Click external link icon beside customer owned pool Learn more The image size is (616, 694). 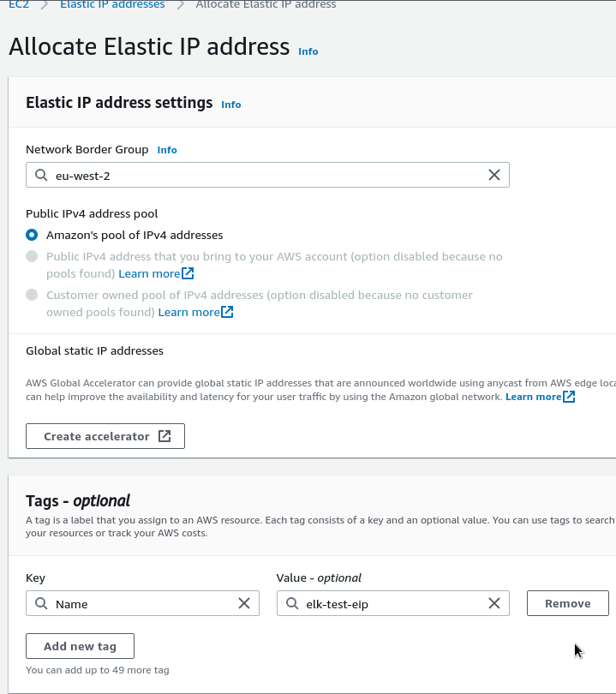pyautogui.click(x=227, y=312)
